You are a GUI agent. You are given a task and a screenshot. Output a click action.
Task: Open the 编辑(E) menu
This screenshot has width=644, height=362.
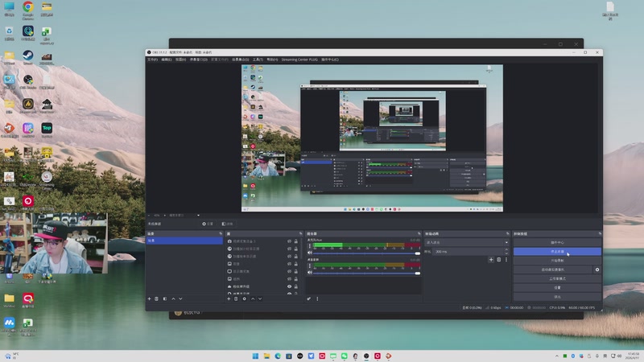click(x=167, y=60)
